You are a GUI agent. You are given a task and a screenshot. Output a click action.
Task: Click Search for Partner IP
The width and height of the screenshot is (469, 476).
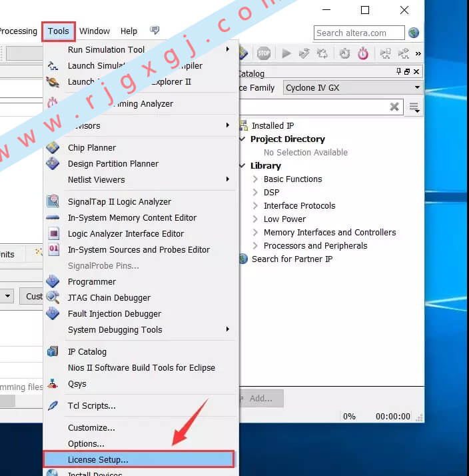[x=292, y=259]
